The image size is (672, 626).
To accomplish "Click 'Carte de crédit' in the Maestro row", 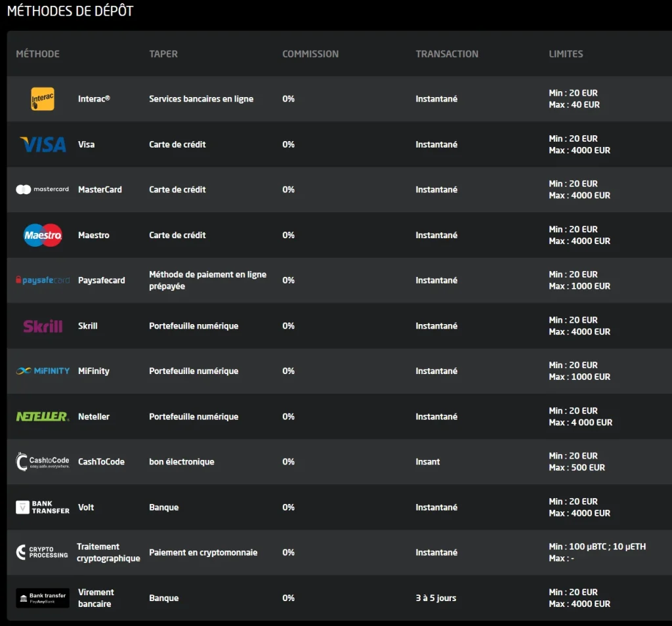I will pos(177,235).
